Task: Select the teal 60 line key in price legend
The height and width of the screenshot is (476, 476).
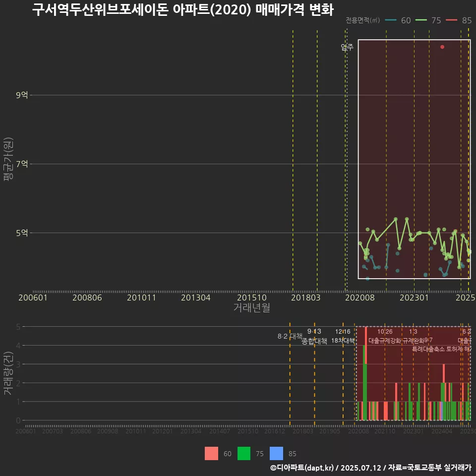Action: [x=391, y=20]
